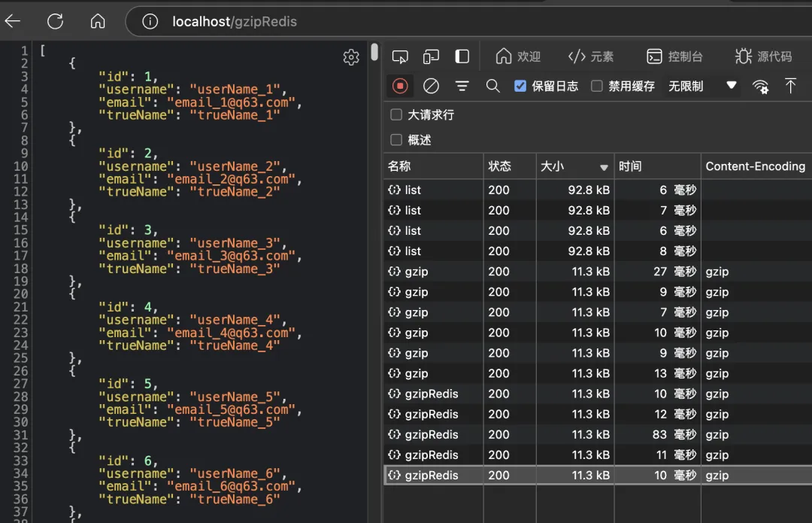The width and height of the screenshot is (812, 523).
Task: Click the inspect element picker icon
Action: coord(400,56)
